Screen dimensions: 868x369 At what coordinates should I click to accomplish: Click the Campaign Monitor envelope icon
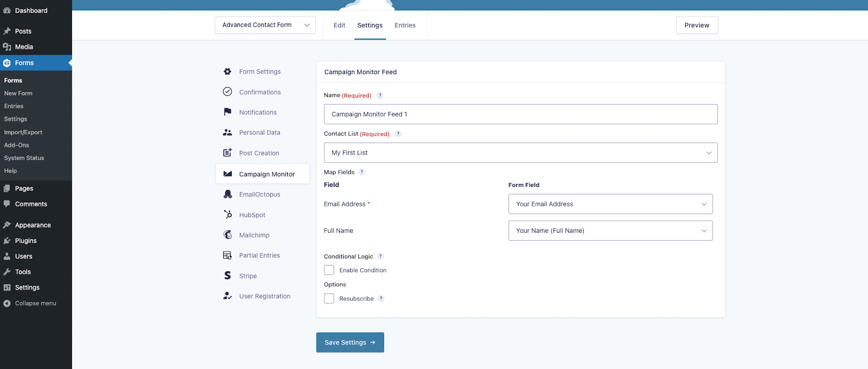(x=227, y=174)
